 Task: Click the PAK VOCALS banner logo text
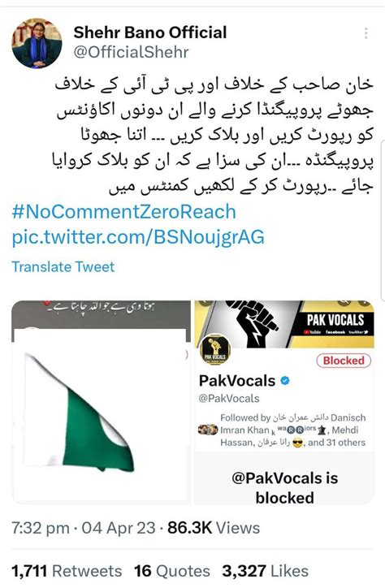(335, 320)
